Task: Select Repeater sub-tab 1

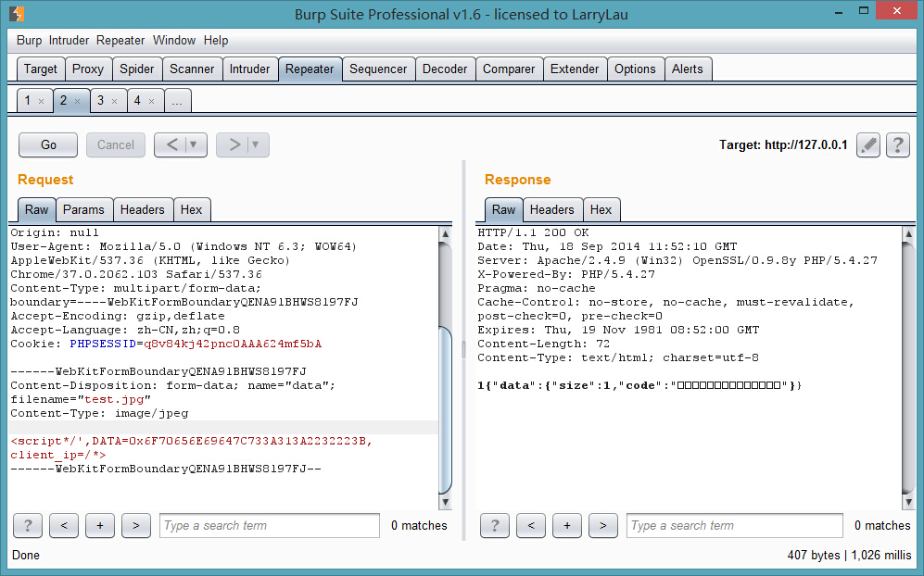Action: 28,101
